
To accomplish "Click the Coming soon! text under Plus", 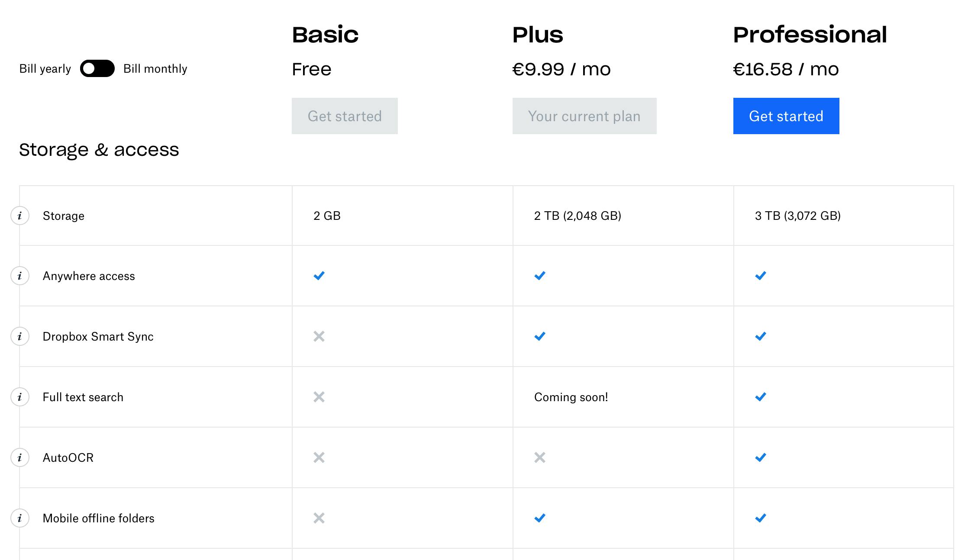I will [571, 397].
